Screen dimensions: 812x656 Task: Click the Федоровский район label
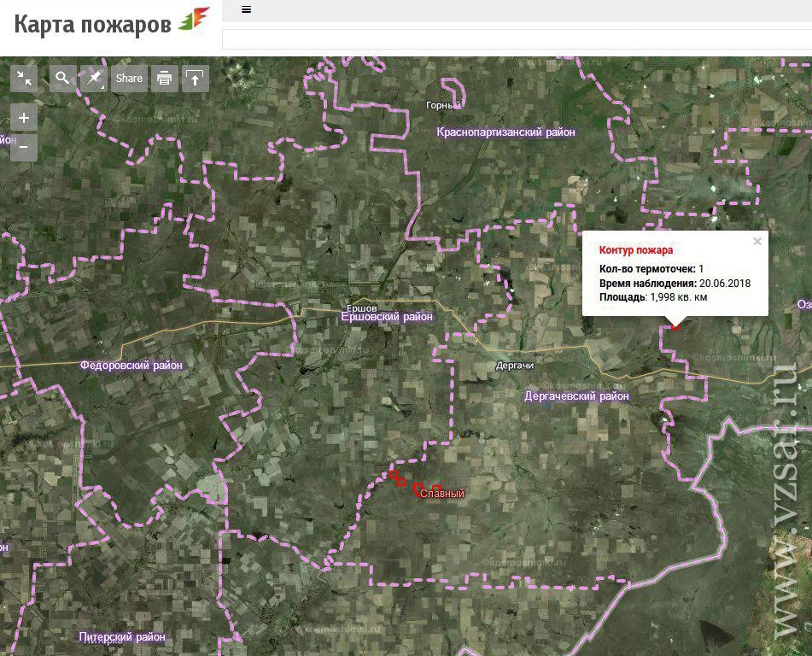click(131, 366)
